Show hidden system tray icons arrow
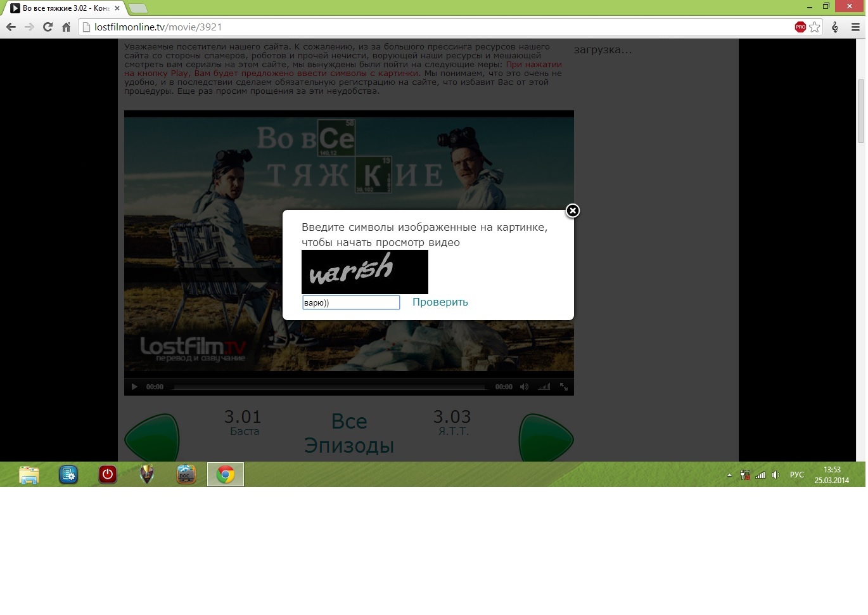Screen dimensions: 868x615 point(729,475)
